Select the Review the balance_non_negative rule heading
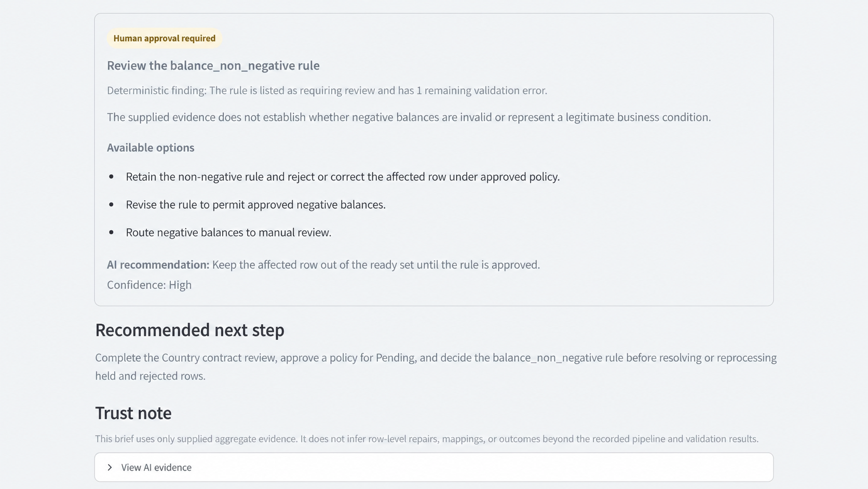 213,65
